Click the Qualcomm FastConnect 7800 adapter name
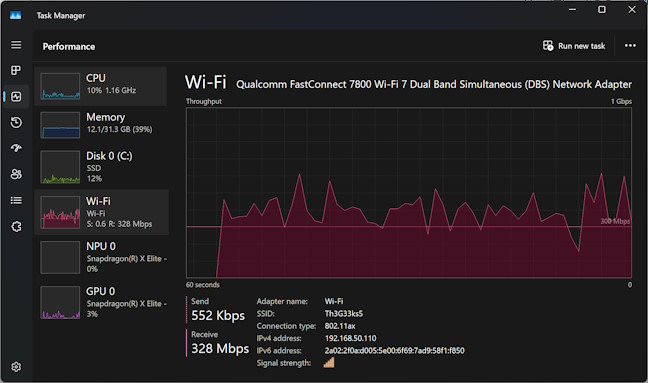The height and width of the screenshot is (383, 648). click(x=434, y=84)
